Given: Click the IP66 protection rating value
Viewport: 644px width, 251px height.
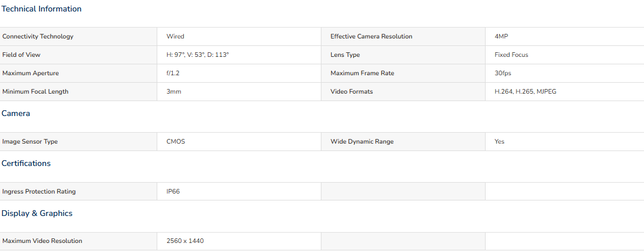Looking at the screenshot, I should 173,192.
